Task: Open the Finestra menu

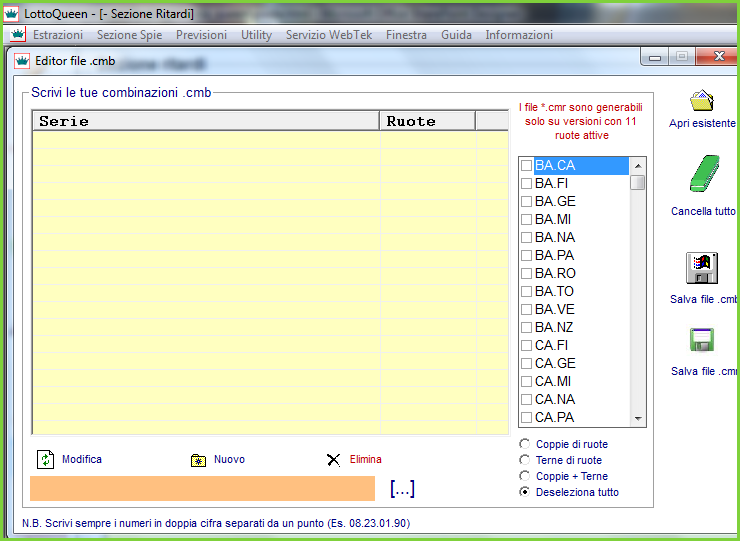Action: click(x=406, y=35)
